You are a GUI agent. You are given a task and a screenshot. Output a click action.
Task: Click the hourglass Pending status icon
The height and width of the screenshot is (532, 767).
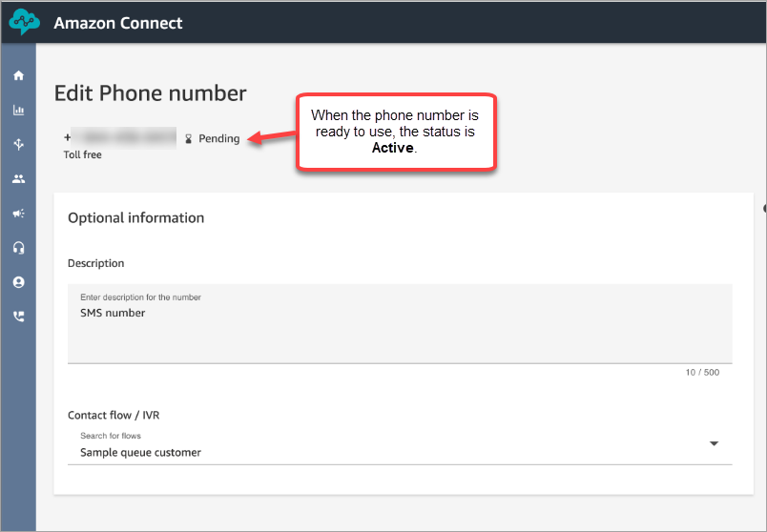pyautogui.click(x=189, y=139)
